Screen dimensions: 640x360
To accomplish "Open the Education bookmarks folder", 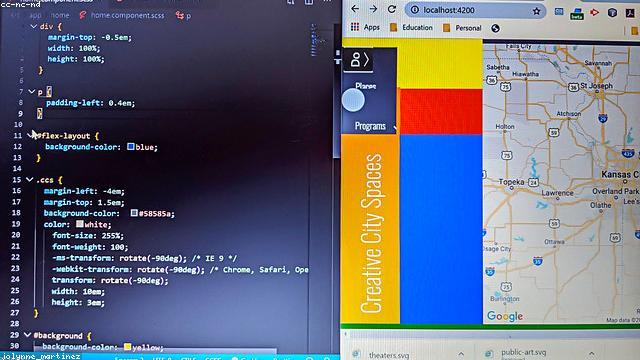I will [411, 27].
